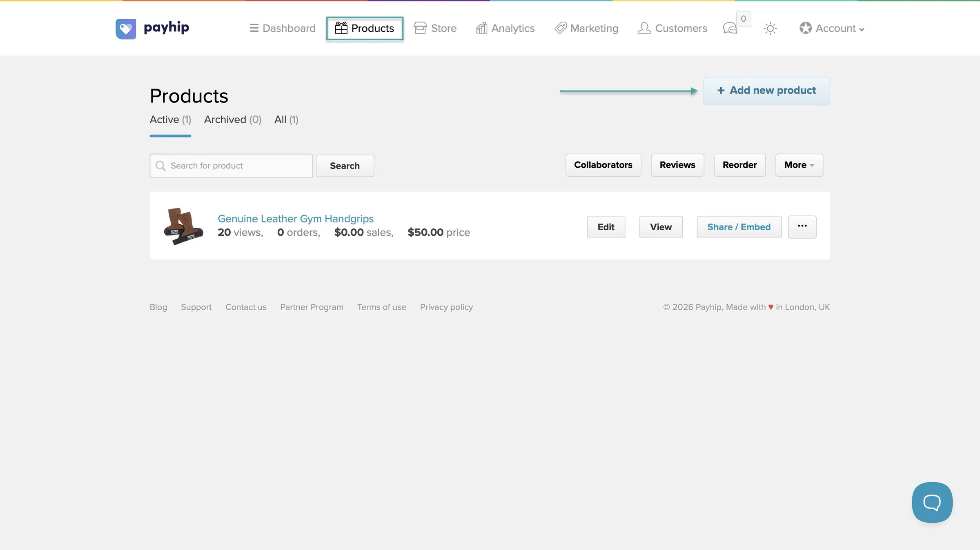Viewport: 980px width, 550px height.
Task: Open product Reviews
Action: [677, 165]
